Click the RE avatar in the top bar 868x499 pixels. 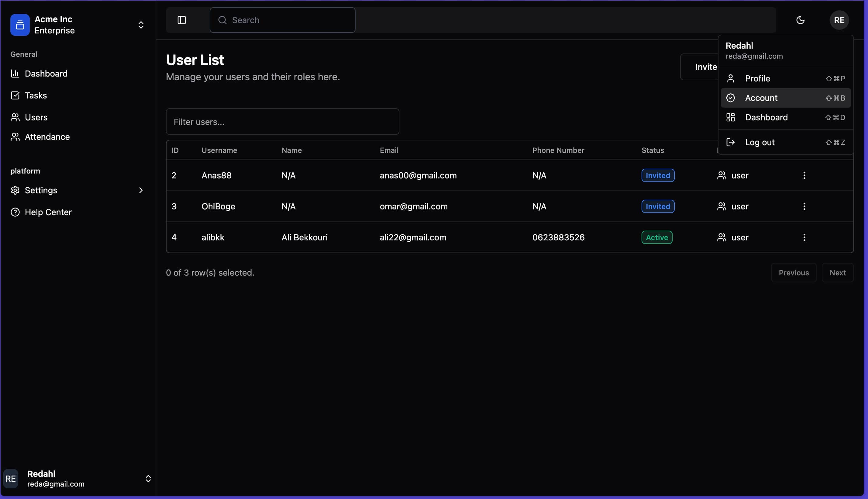click(x=839, y=20)
